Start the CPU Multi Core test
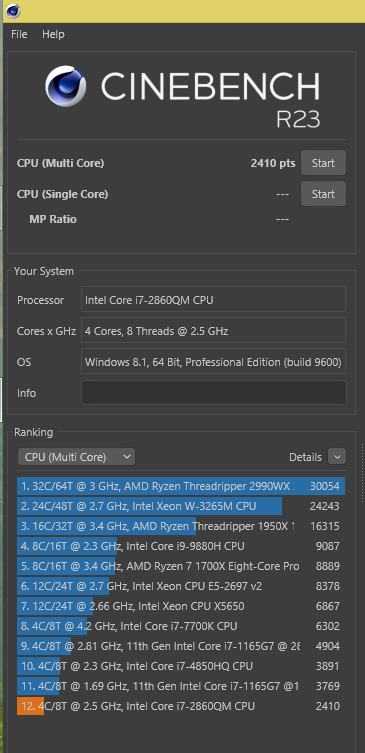This screenshot has height=753, width=365. tap(323, 163)
